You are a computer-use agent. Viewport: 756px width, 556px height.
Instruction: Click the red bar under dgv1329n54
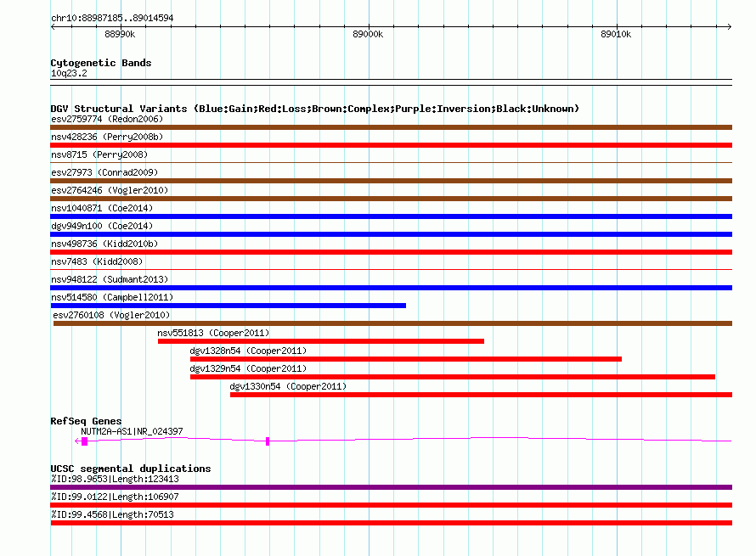click(x=452, y=377)
